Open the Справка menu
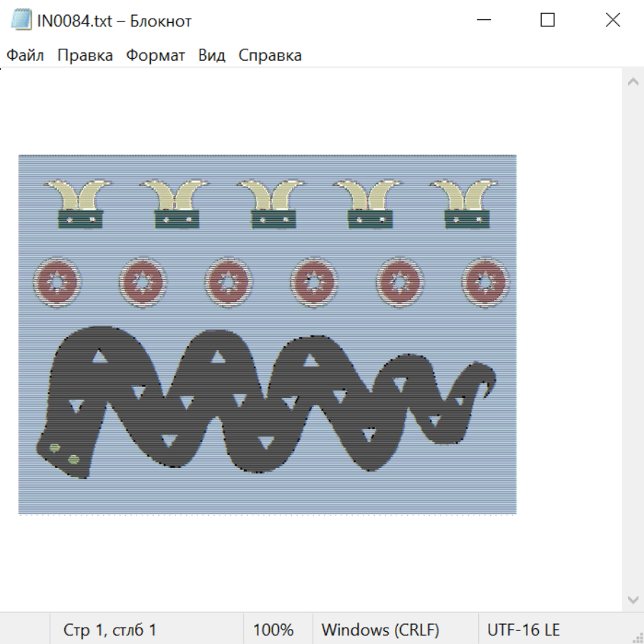 point(270,56)
